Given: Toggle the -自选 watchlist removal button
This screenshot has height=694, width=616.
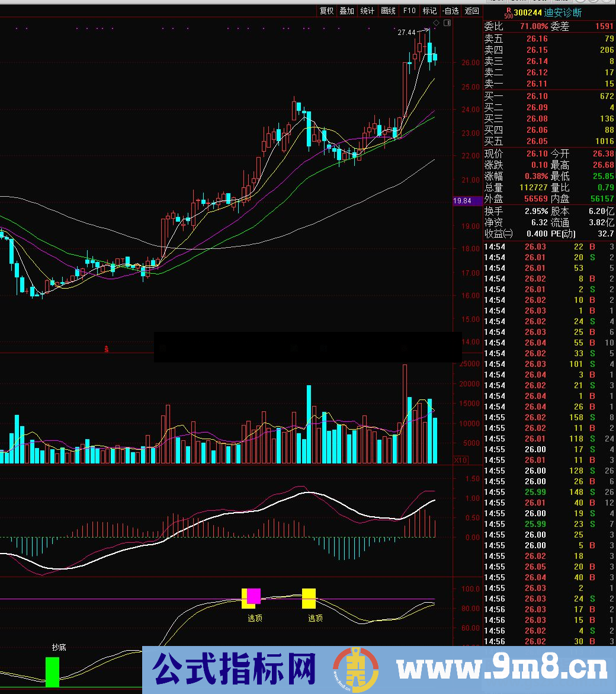Looking at the screenshot, I should click(x=450, y=11).
